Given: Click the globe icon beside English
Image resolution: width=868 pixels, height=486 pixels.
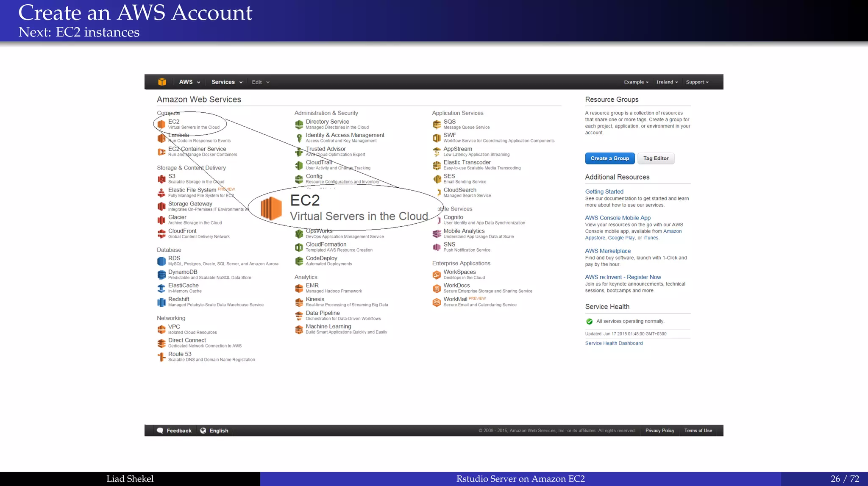Looking at the screenshot, I should tap(203, 430).
